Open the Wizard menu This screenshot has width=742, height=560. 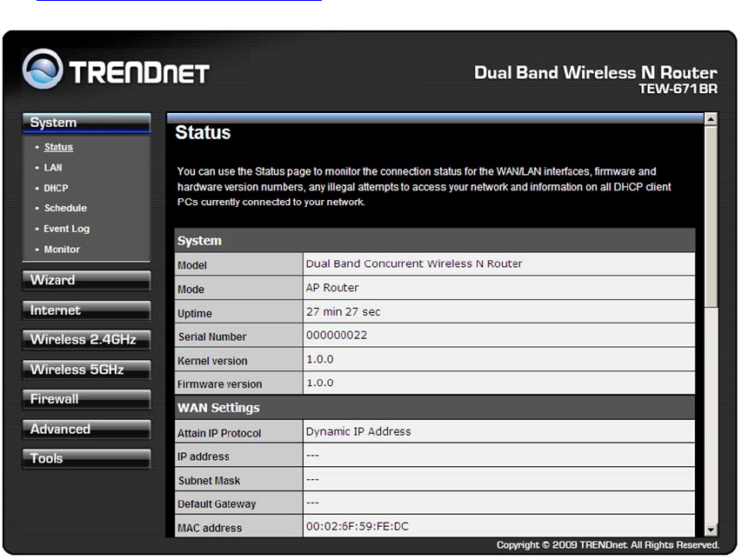point(87,281)
